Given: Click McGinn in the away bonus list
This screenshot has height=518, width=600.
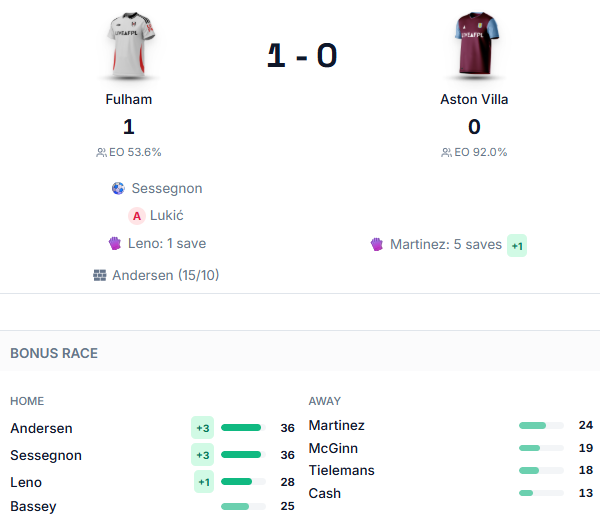Looking at the screenshot, I should (333, 448).
